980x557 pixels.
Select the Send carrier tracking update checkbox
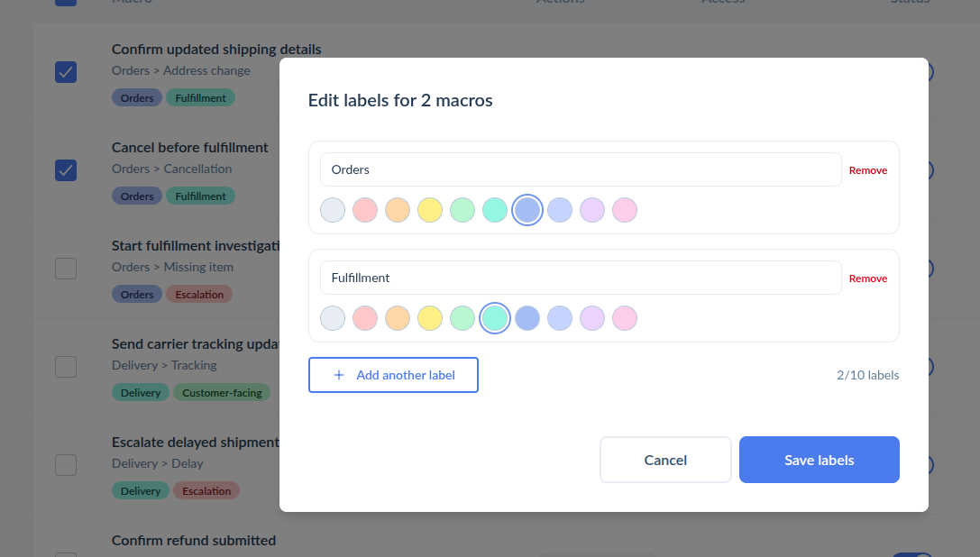(x=66, y=366)
